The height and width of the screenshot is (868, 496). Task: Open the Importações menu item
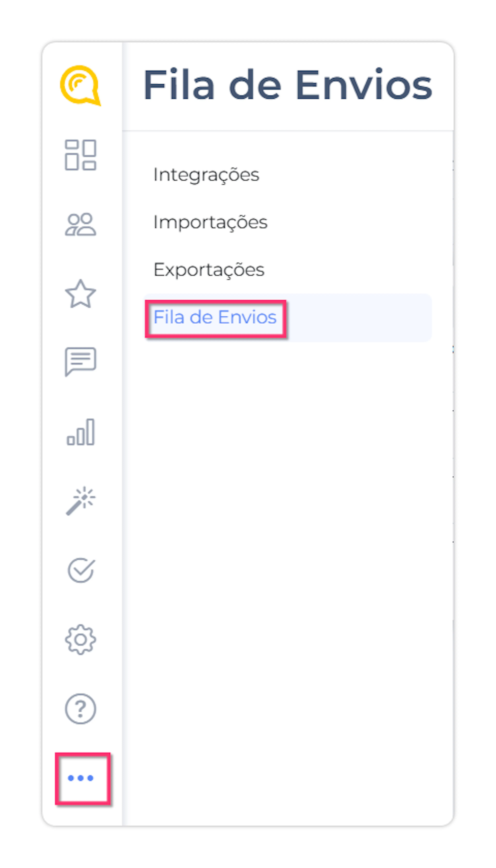point(210,222)
